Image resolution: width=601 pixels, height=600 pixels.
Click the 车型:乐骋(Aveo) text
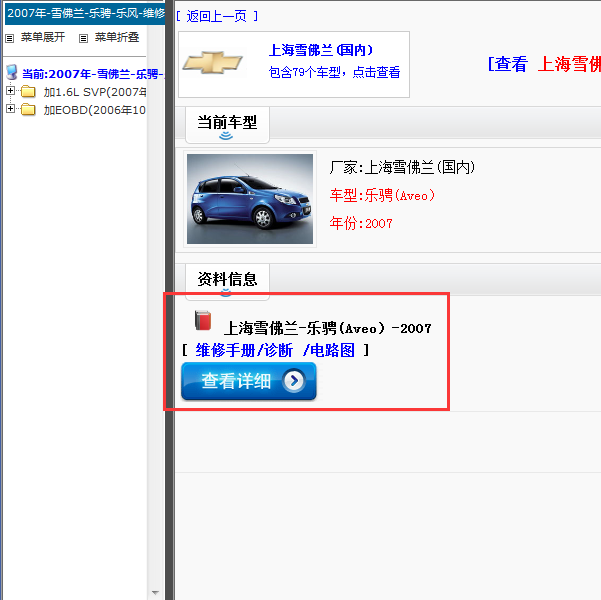[x=382, y=196]
